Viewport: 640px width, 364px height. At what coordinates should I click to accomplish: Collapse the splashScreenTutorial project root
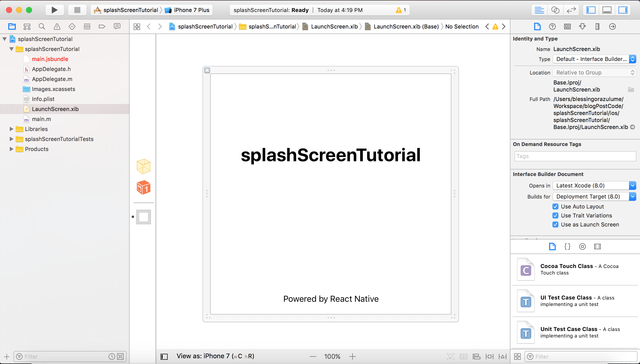click(x=5, y=39)
